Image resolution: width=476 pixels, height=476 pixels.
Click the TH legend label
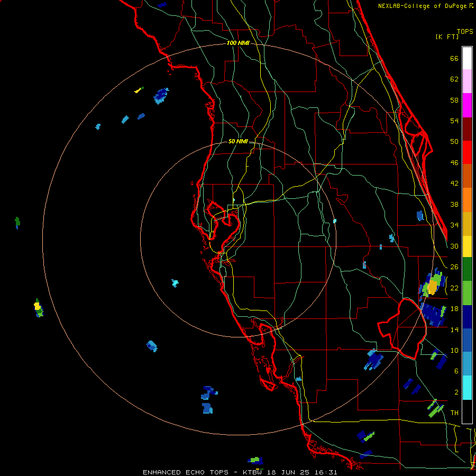[454, 413]
